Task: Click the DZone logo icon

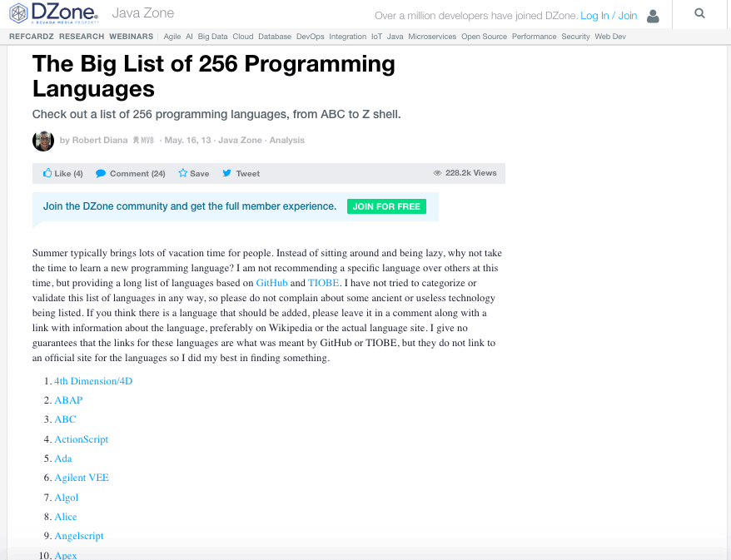Action: 18,14
